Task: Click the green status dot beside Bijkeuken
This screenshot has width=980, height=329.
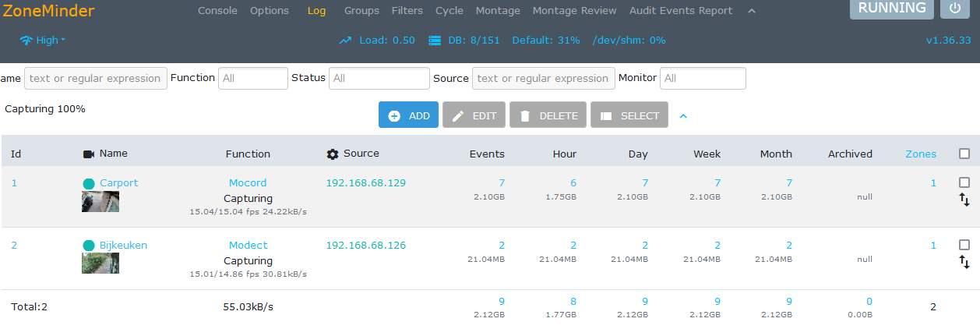Action: click(x=89, y=246)
